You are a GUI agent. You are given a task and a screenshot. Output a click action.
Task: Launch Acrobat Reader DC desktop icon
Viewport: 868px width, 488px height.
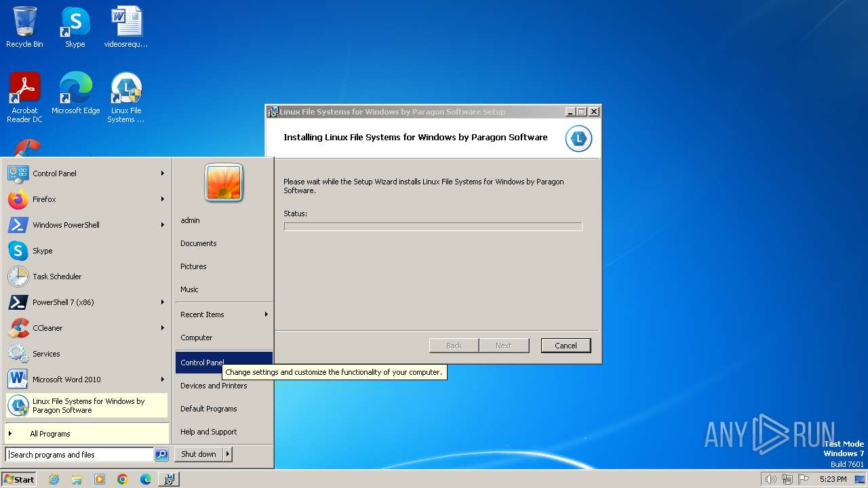point(24,98)
